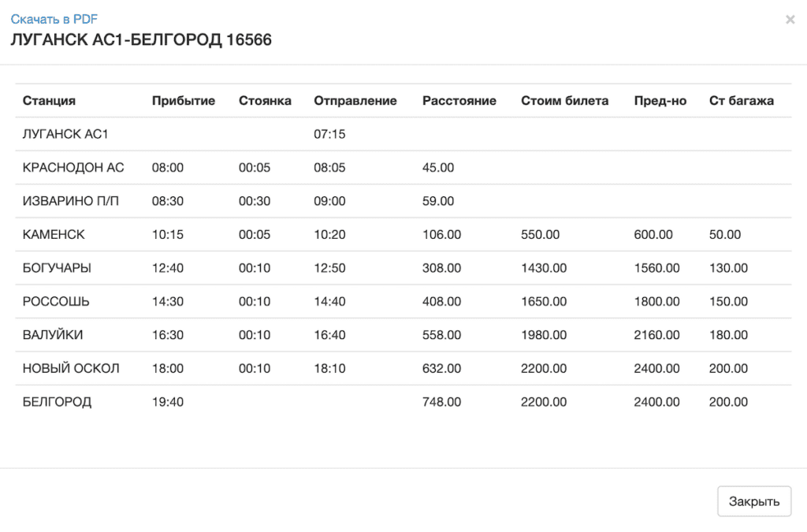Click the route title ЛУГАНСК АС1-БЕЛГОРОД 16566
This screenshot has width=807, height=532.
(x=141, y=40)
